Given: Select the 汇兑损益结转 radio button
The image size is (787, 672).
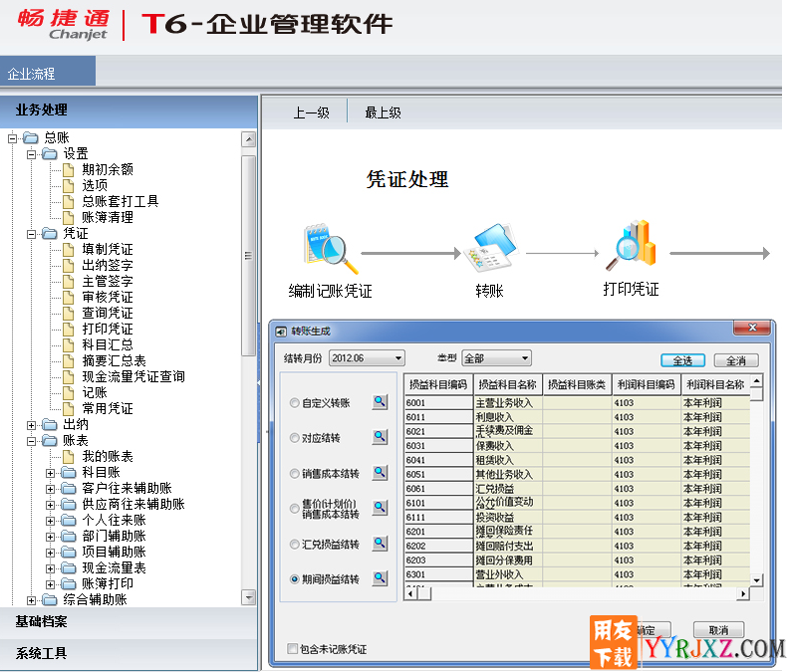Looking at the screenshot, I should coord(295,545).
